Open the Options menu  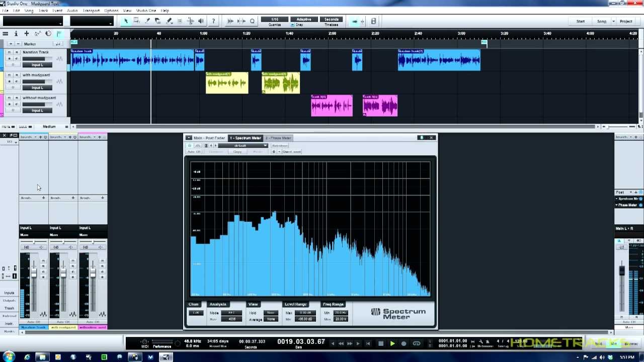click(x=111, y=11)
